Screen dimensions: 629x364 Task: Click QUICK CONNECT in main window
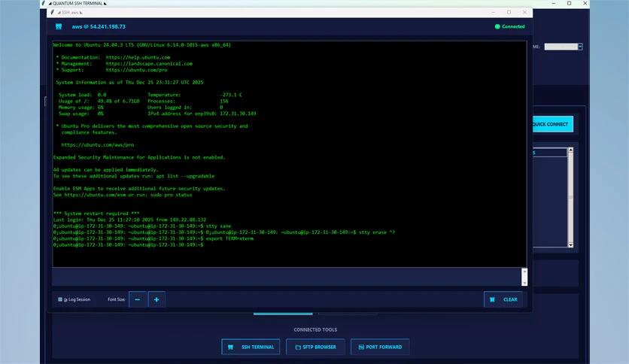pos(553,124)
